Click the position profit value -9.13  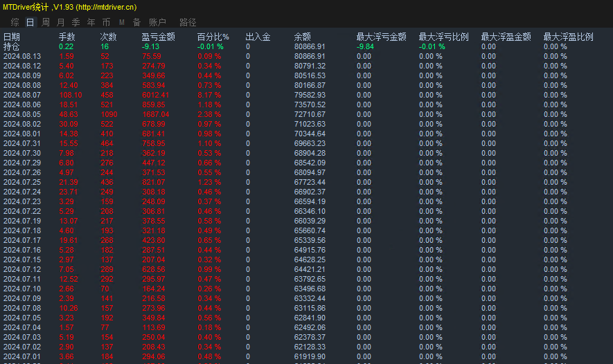point(150,46)
